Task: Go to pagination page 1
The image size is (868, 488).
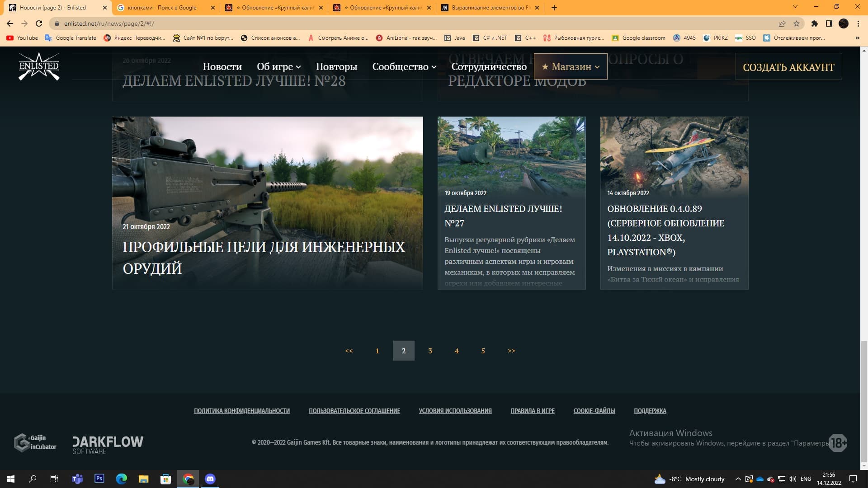Action: tap(377, 351)
